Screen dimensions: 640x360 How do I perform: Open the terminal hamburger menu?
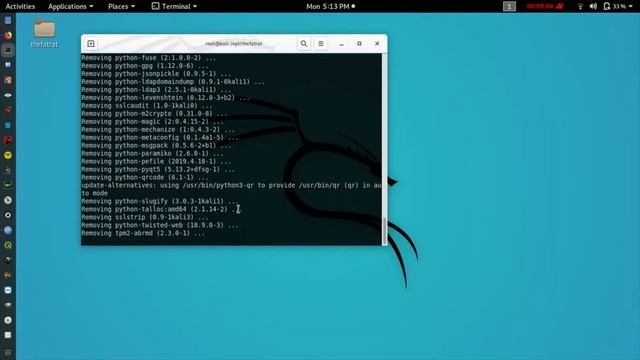[x=321, y=44]
